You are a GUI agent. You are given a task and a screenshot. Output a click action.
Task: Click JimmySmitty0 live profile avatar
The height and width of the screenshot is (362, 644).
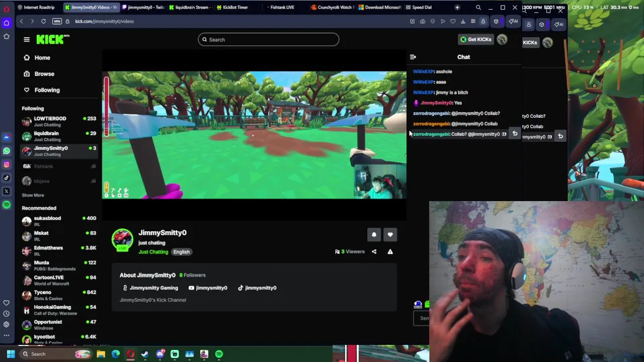(122, 240)
